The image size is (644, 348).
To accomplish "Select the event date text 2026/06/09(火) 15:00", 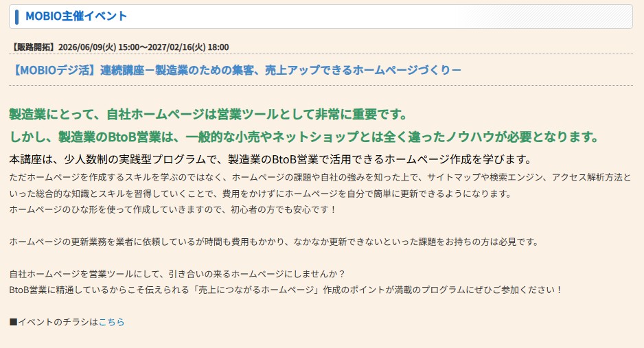I will 99,47.
